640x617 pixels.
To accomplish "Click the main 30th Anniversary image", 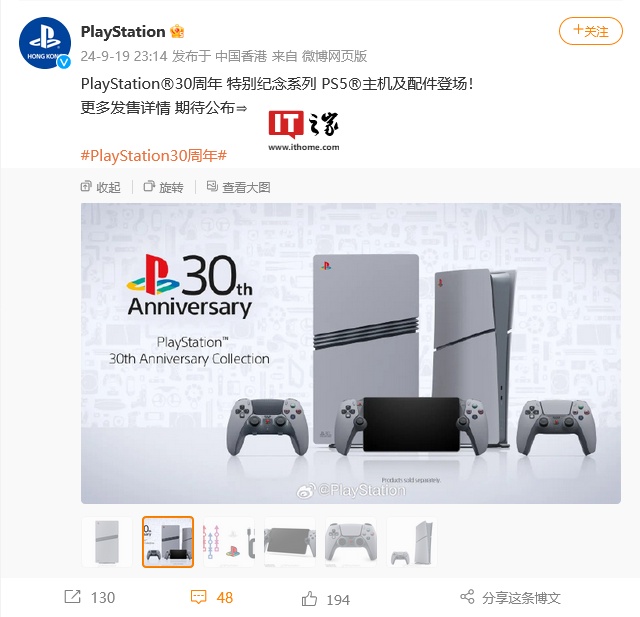I will [x=351, y=353].
